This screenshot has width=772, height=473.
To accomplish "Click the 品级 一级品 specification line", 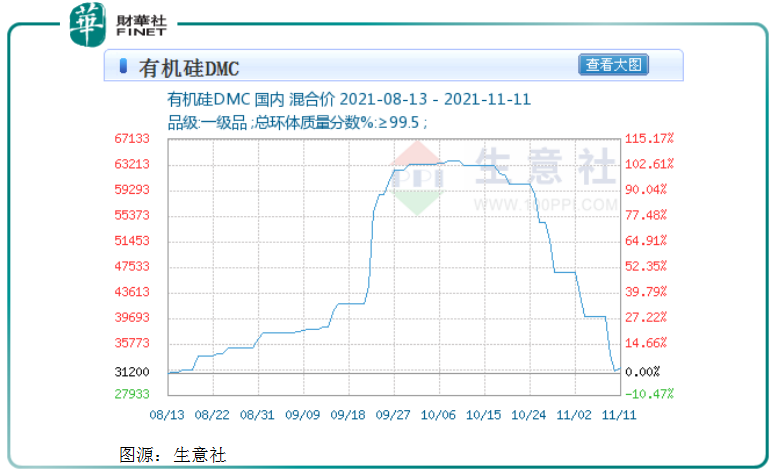I will coord(297,121).
